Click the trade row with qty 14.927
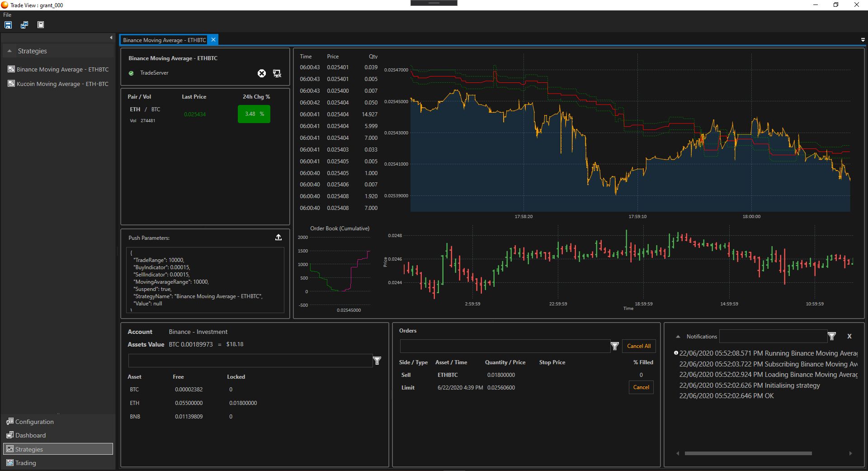Viewport: 868px width, 471px height. tap(339, 114)
